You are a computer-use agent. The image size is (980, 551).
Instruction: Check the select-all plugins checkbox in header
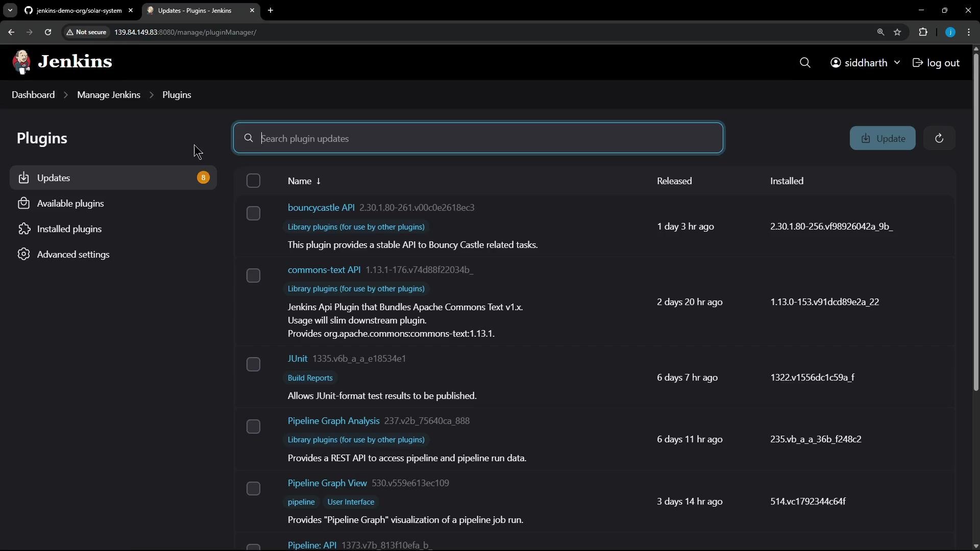pyautogui.click(x=253, y=181)
